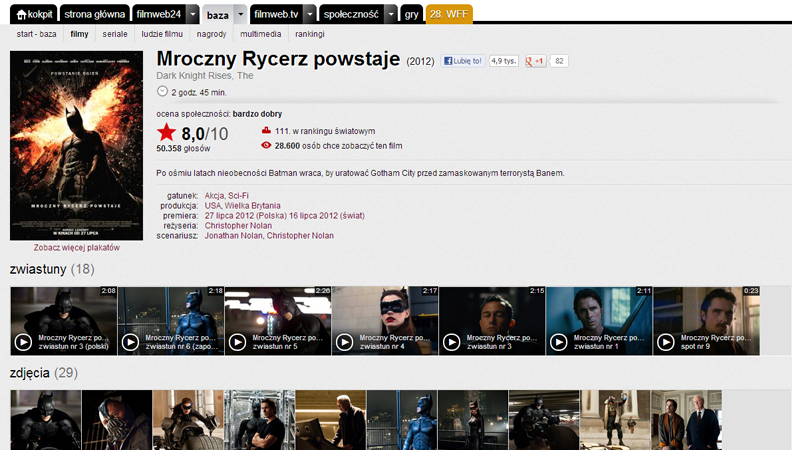
Task: Select the seriale submenu item
Action: [x=115, y=34]
